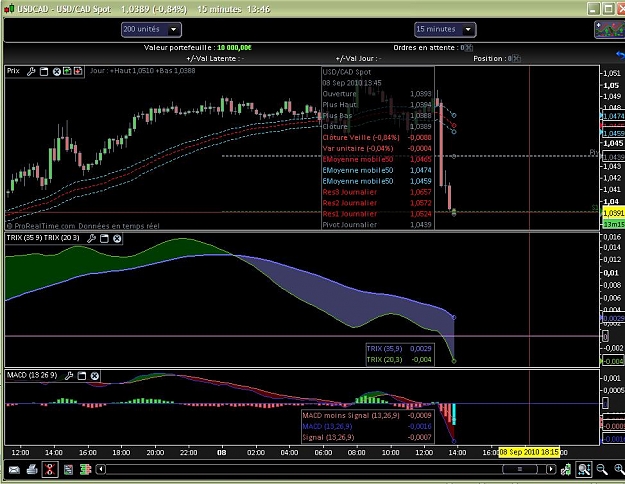
Task: Click the Prix panel label
Action: (13, 71)
